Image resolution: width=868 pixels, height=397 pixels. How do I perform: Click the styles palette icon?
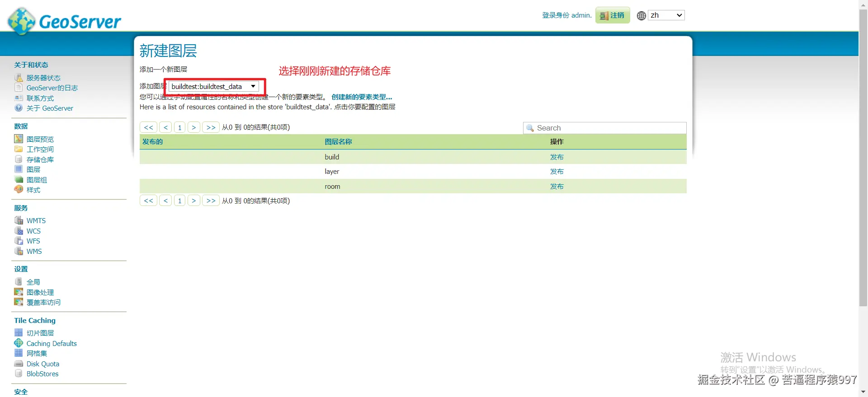coord(19,189)
